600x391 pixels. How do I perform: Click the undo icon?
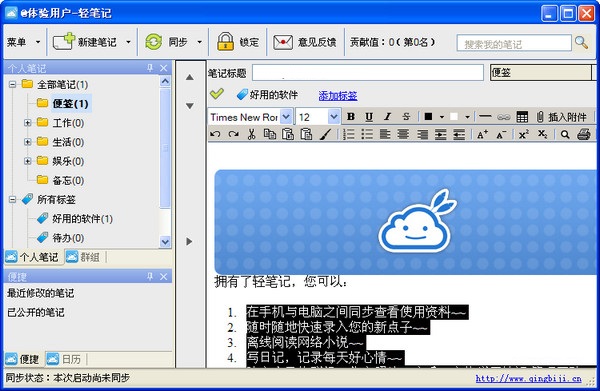[x=215, y=134]
